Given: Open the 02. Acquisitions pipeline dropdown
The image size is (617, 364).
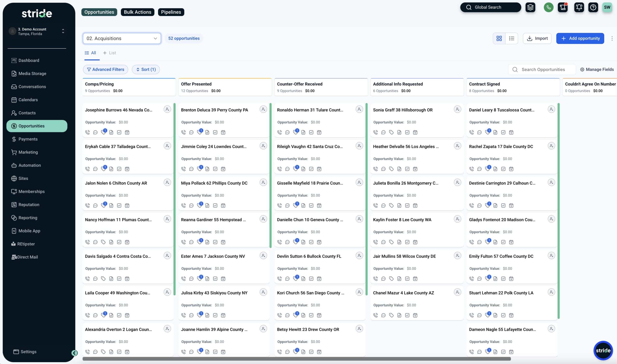Looking at the screenshot, I should pos(122,38).
